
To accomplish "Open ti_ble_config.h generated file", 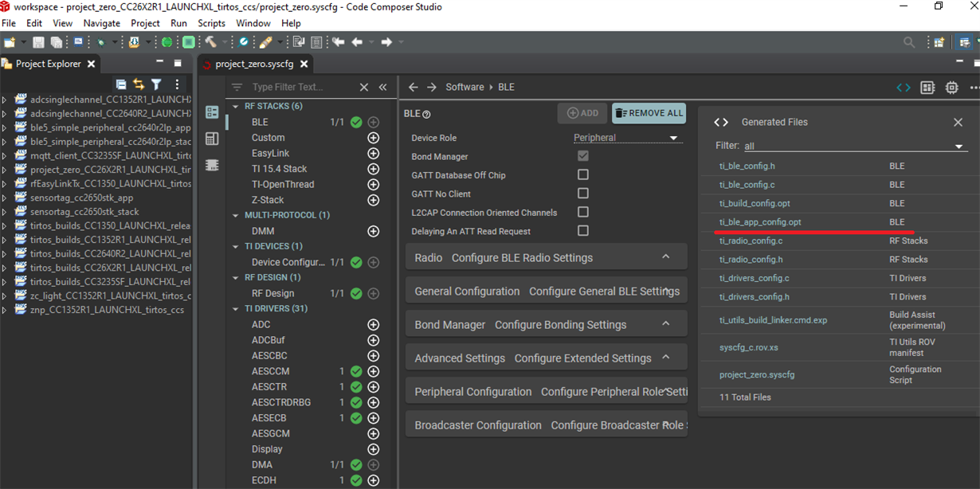I will click(x=747, y=166).
